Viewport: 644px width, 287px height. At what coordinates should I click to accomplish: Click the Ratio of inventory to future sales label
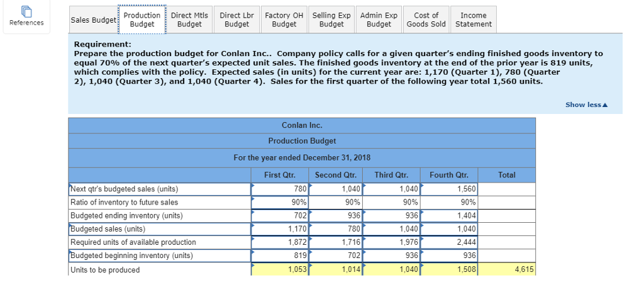click(x=125, y=202)
